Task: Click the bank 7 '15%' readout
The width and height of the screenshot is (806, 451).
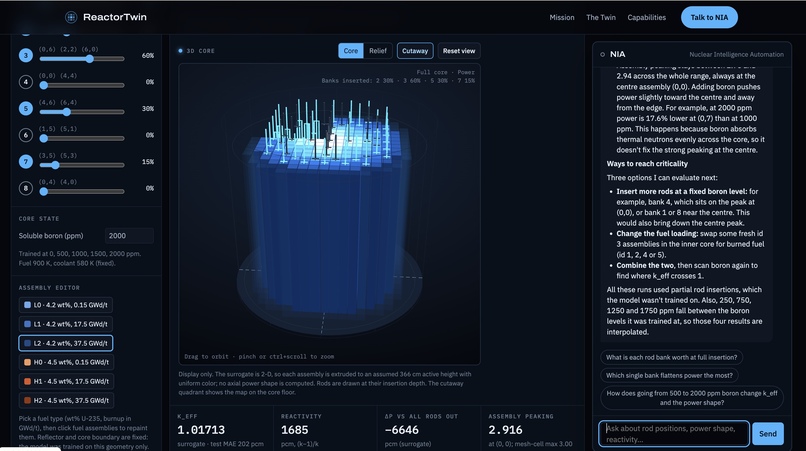Action: click(148, 161)
